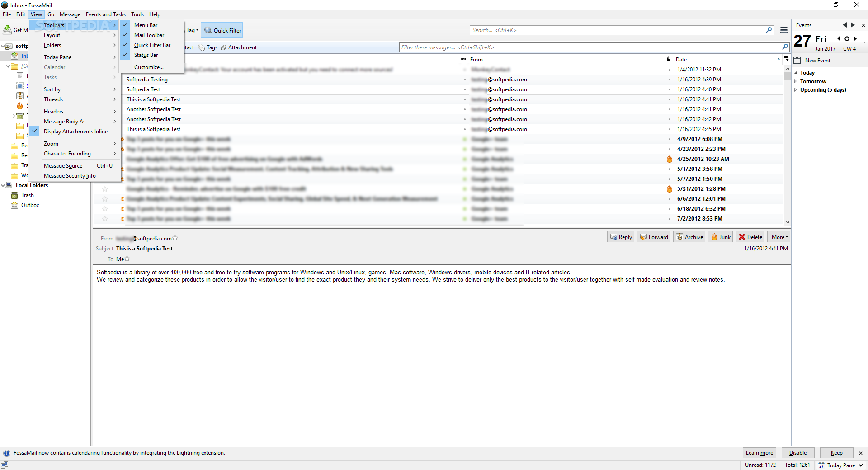Forward the selected message
868x470 pixels.
(x=654, y=237)
